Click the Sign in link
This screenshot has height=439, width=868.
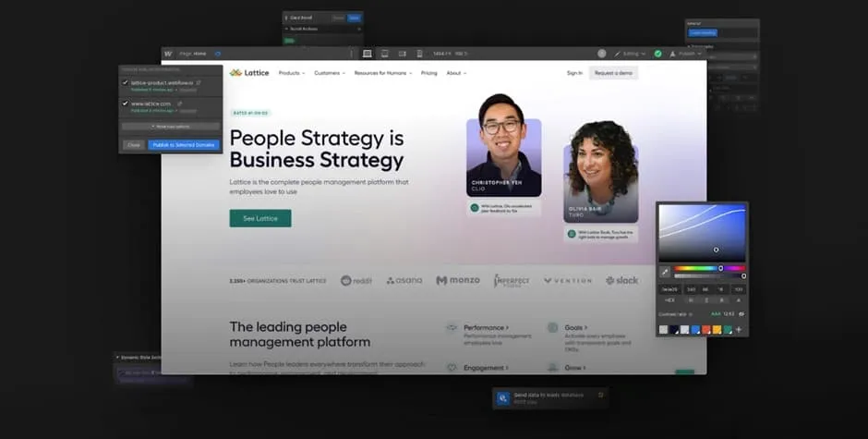click(x=574, y=73)
